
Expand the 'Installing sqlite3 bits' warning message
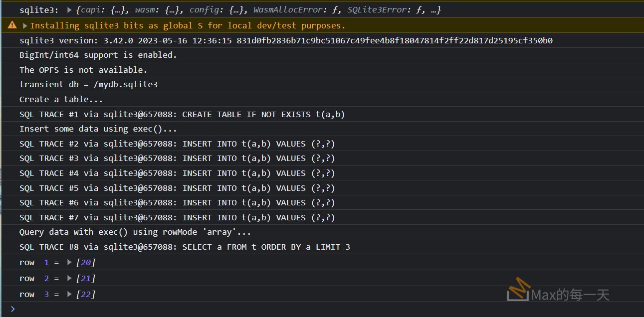25,25
